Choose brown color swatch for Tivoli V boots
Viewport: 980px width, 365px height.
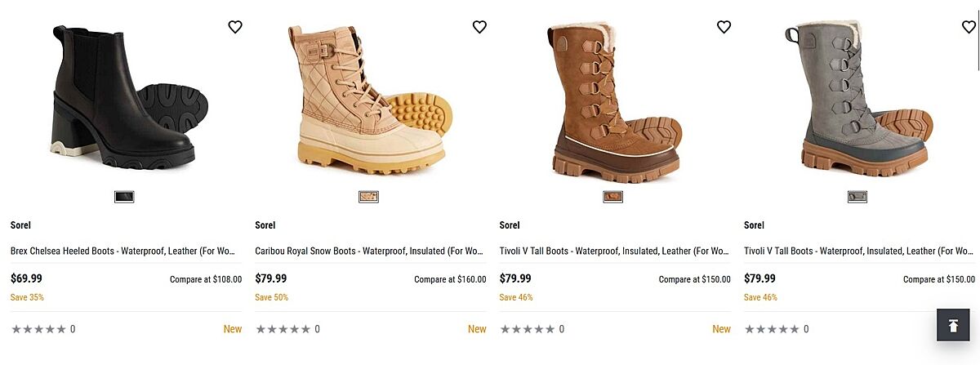click(x=613, y=197)
